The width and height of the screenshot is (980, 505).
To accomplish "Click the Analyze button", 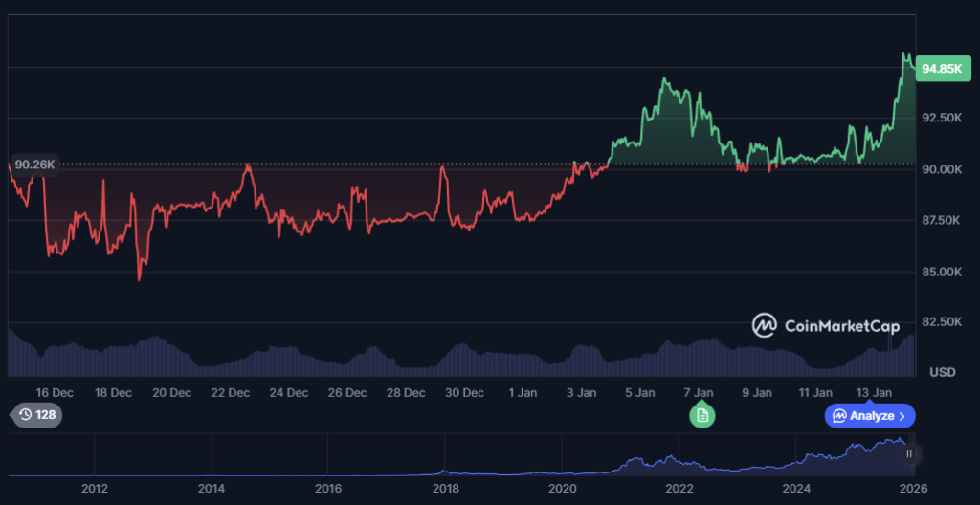I will click(870, 416).
